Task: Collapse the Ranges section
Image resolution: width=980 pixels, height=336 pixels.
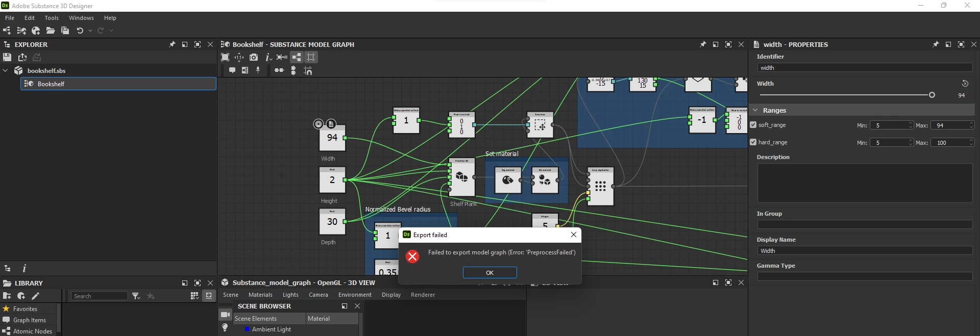Action: (755, 110)
